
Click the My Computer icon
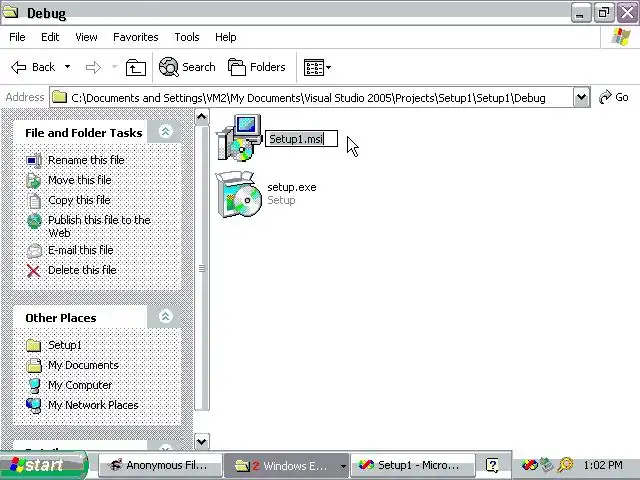click(34, 385)
